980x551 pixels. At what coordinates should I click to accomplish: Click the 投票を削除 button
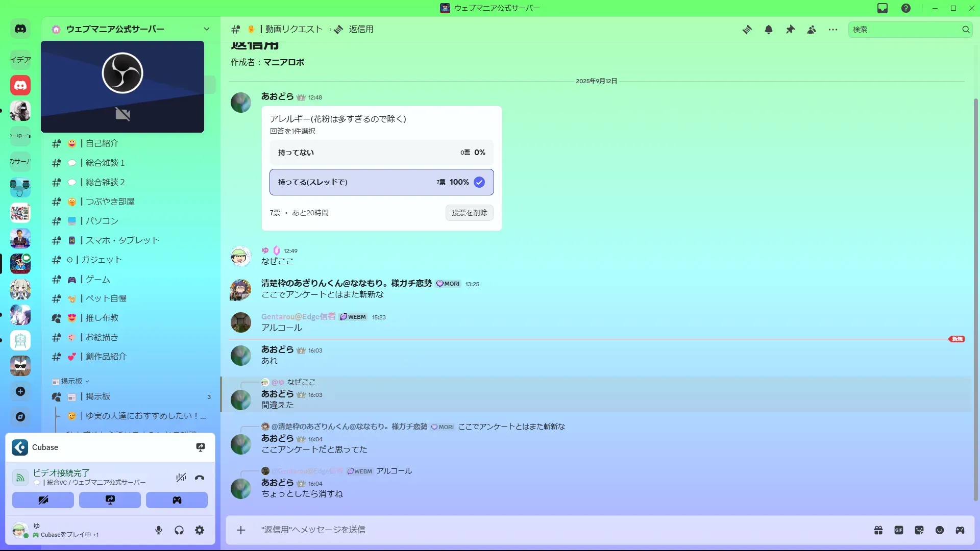pos(469,213)
